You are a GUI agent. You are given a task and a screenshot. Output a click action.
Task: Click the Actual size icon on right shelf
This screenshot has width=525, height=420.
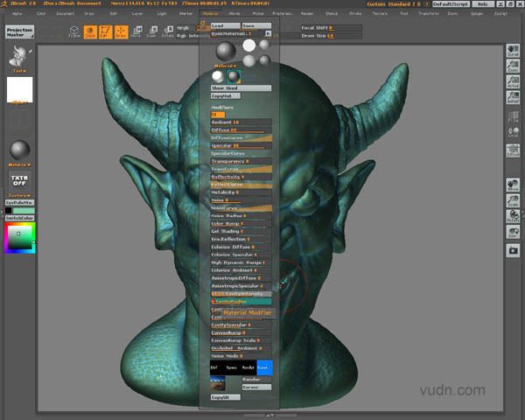coord(513,81)
